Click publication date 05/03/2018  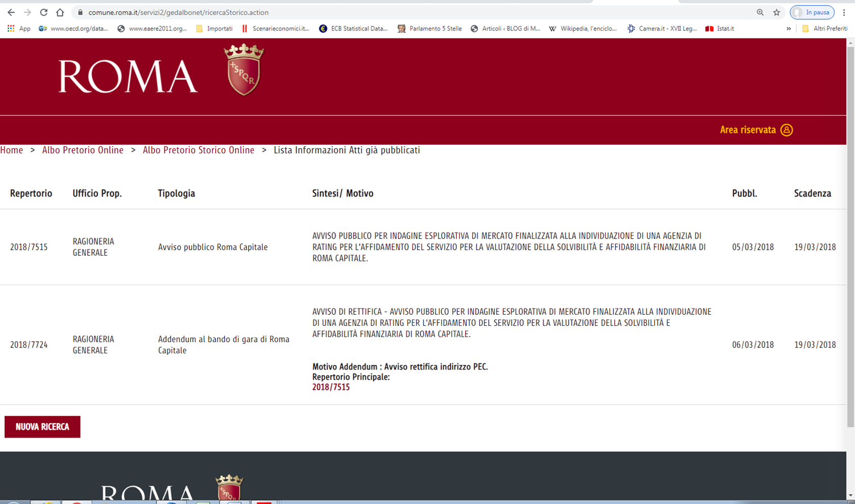coord(753,247)
